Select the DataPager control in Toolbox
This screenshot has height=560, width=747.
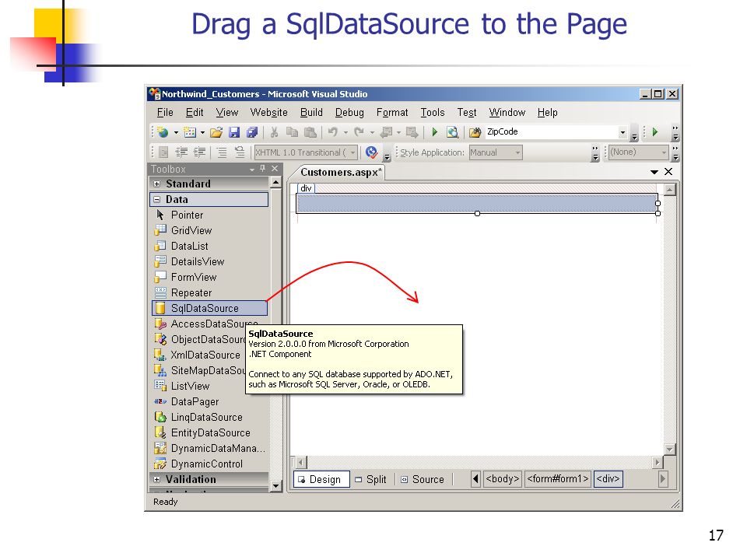click(209, 402)
